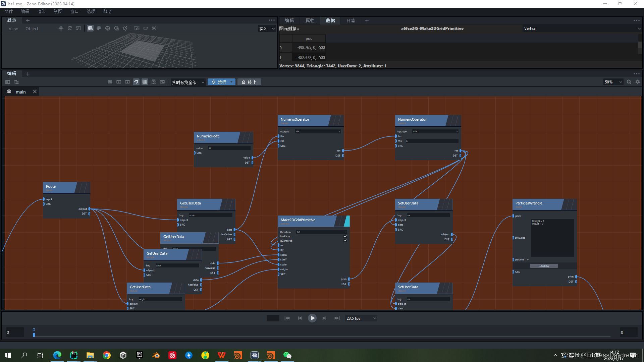The image size is (644, 362).
Task: Open the 50% zoom level dropdown
Action: tap(613, 82)
